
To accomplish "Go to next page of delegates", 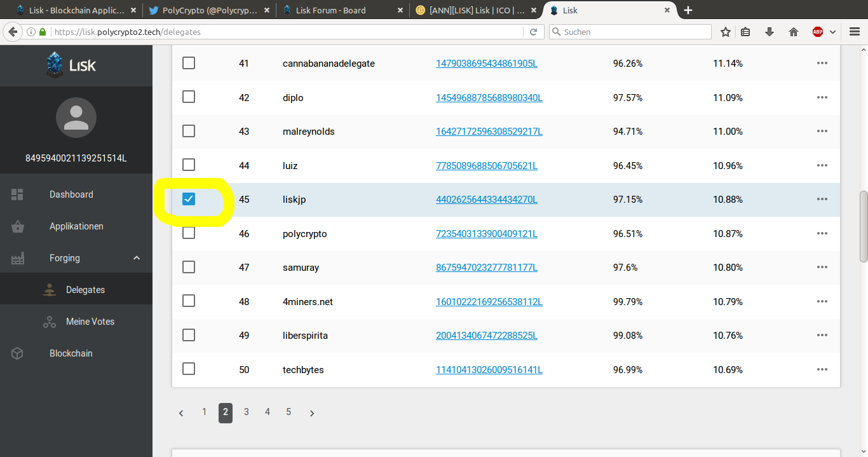I will (312, 413).
